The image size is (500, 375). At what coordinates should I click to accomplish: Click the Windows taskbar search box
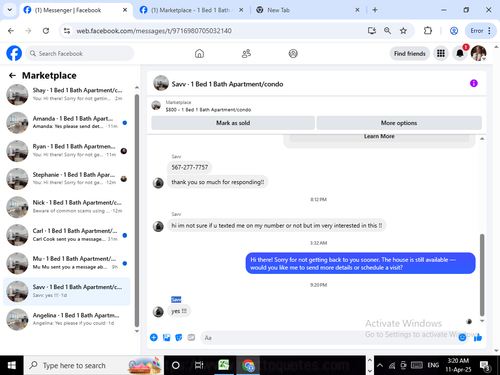coord(94,365)
